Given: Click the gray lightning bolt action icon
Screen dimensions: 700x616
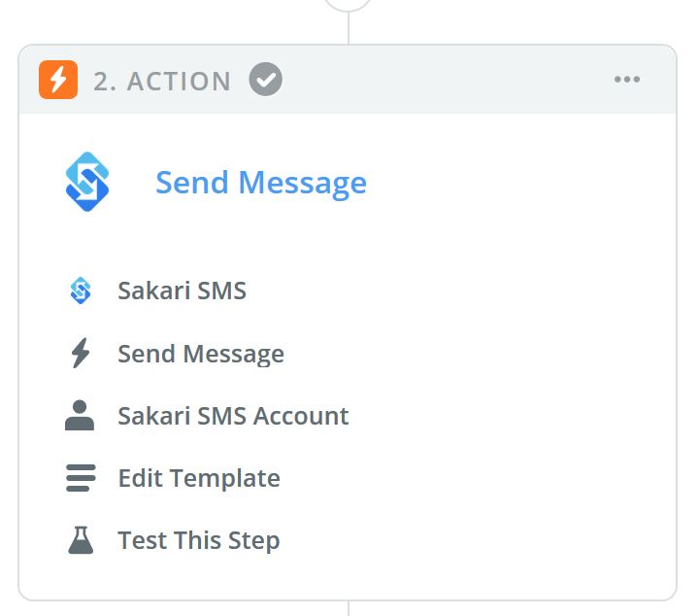Looking at the screenshot, I should point(81,353).
